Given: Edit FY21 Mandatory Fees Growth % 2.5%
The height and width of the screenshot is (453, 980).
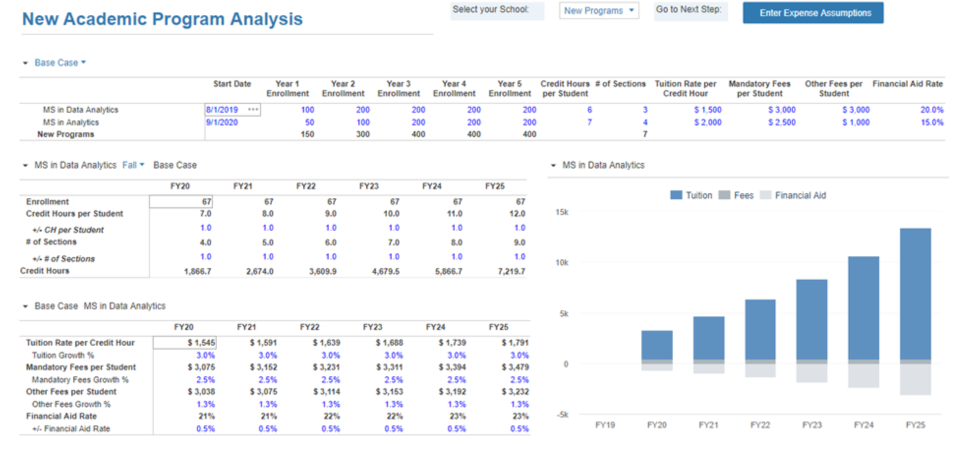Looking at the screenshot, I should coord(267,380).
